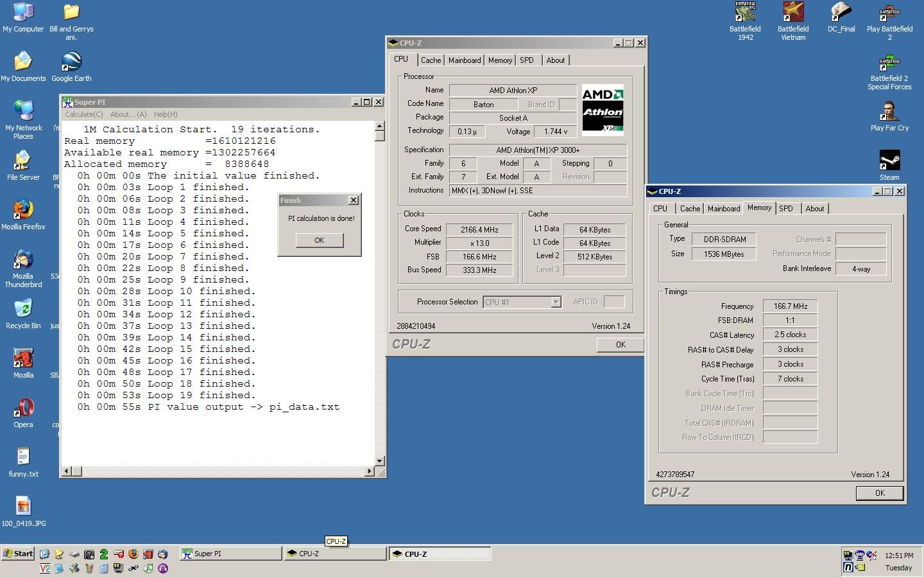Select the 100_0419.JPG image file
Viewport: 924px width, 578px height.
point(23,512)
